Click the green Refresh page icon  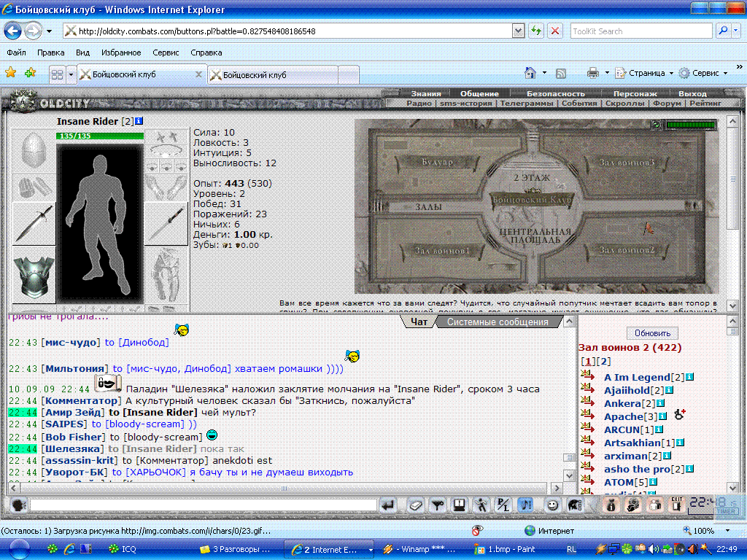pyautogui.click(x=536, y=31)
